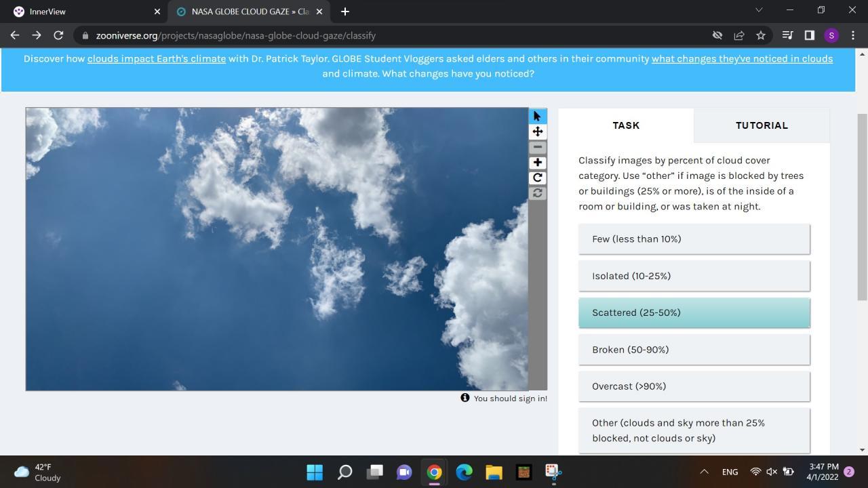Screen dimensions: 868x488
Task: Choose Broken (50-90%)
Action: click(x=694, y=350)
